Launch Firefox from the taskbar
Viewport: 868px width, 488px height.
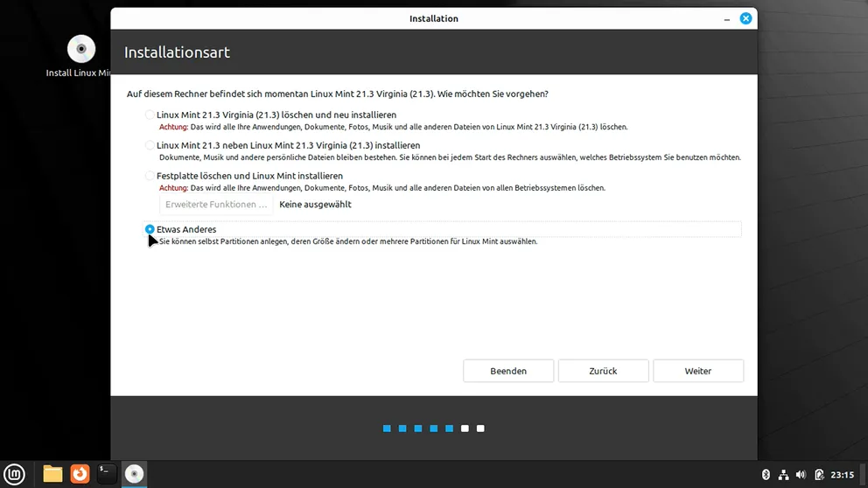coord(80,474)
